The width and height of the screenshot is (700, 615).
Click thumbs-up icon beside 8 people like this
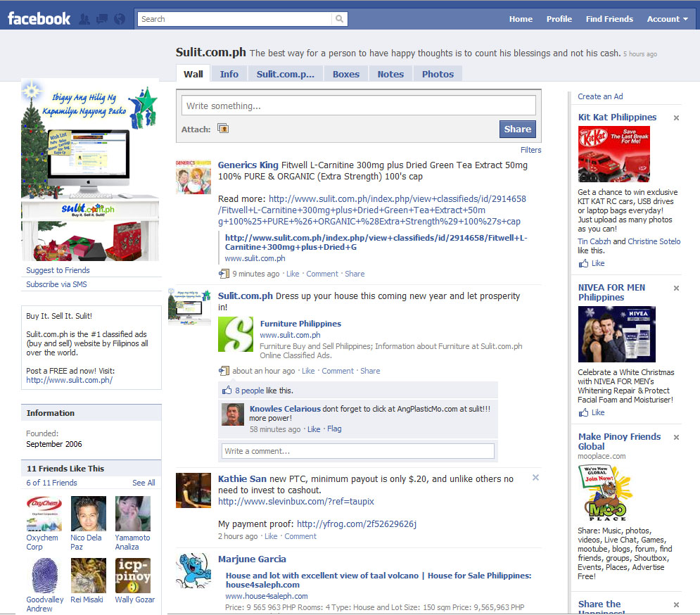tap(227, 391)
